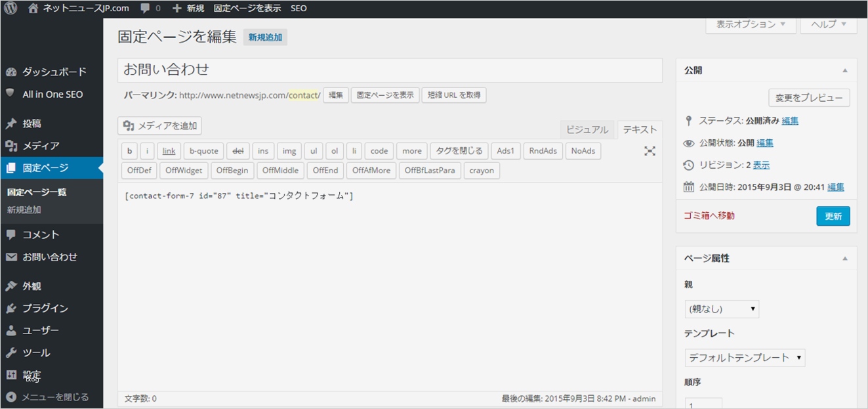
Task: Click メディアを追加 button
Action: pos(160,126)
